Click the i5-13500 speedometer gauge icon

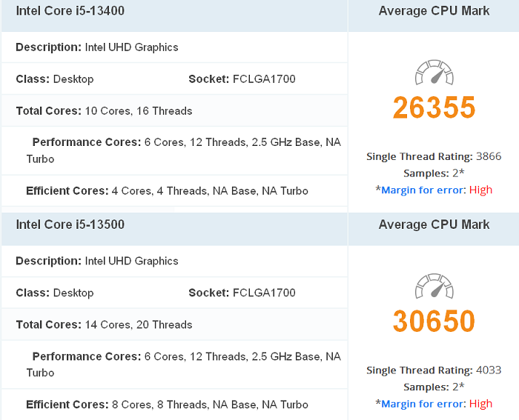pyautogui.click(x=434, y=286)
